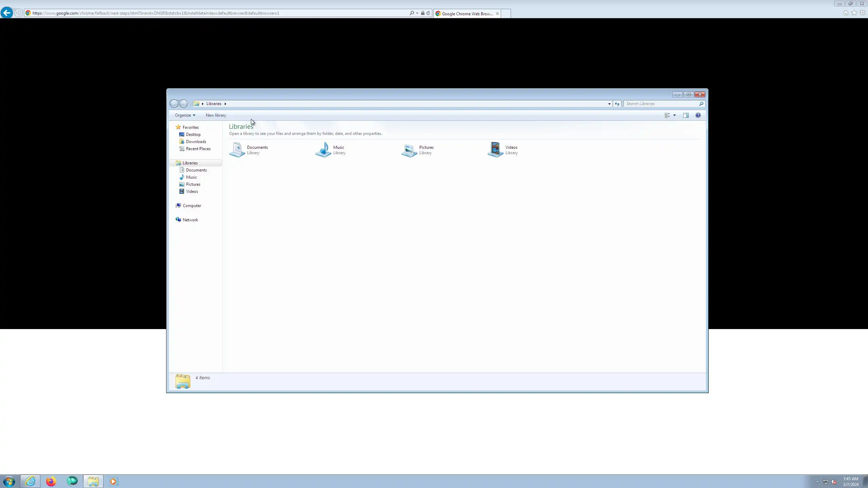The image size is (868, 488).
Task: Click the Windows Start orb
Action: 9,481
